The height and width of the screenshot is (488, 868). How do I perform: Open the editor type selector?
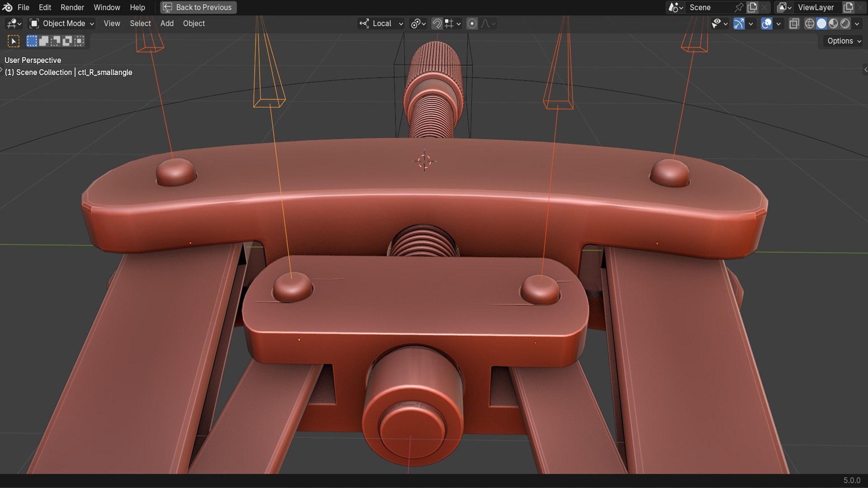[x=14, y=23]
